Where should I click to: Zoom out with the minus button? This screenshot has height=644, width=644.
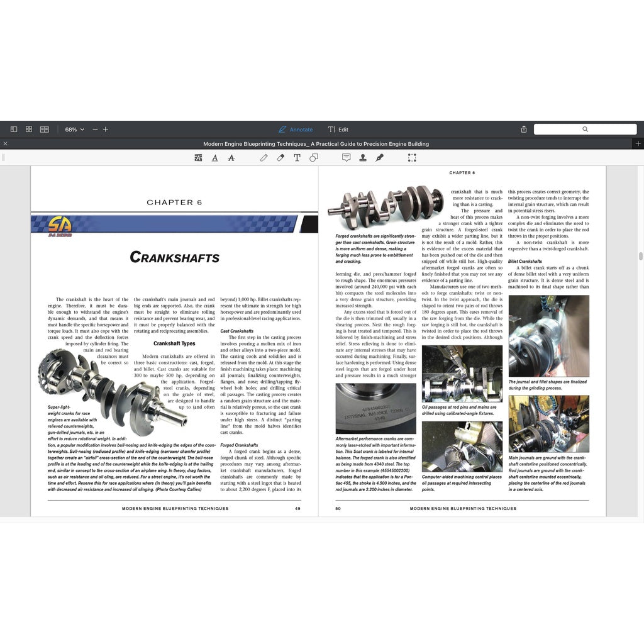(x=94, y=129)
